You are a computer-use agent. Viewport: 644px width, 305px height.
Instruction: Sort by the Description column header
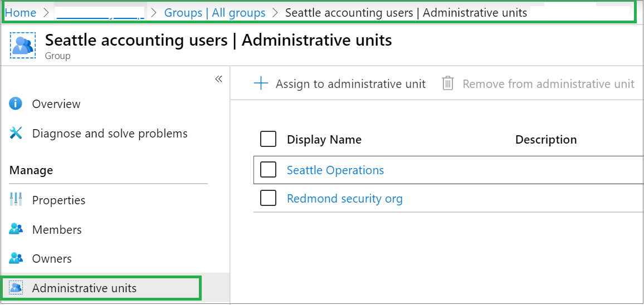[546, 139]
